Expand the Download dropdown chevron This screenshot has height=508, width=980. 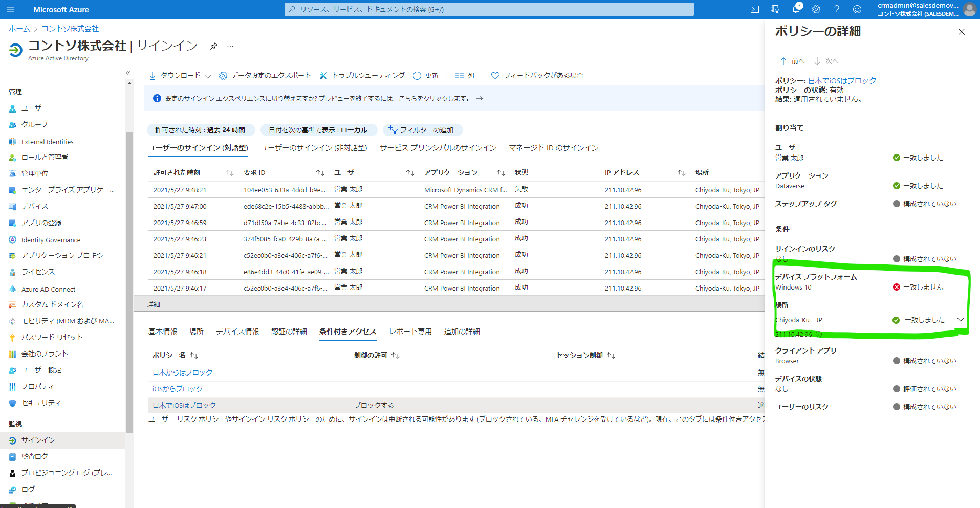click(208, 76)
